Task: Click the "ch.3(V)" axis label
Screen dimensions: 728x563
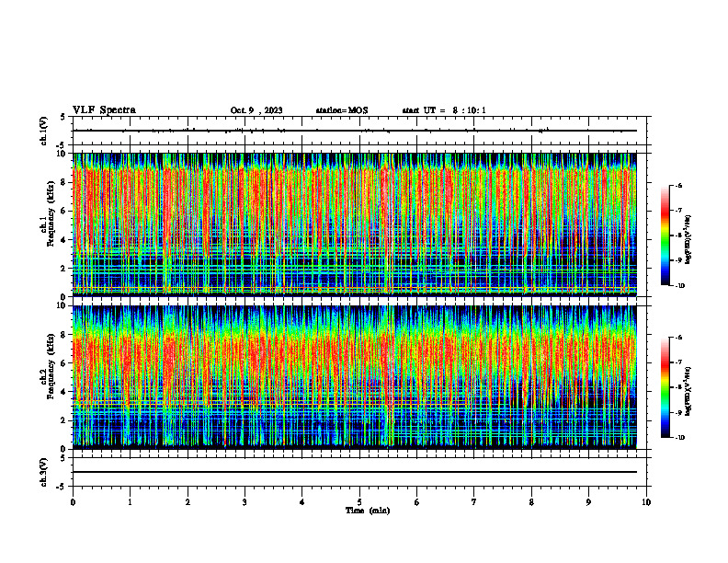Action: 44,473
